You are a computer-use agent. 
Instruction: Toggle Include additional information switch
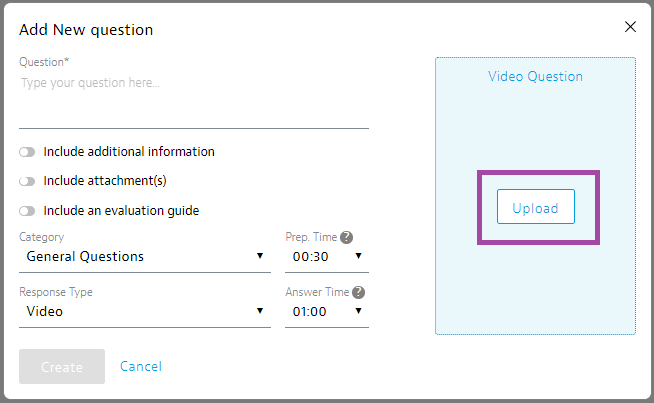[x=27, y=152]
